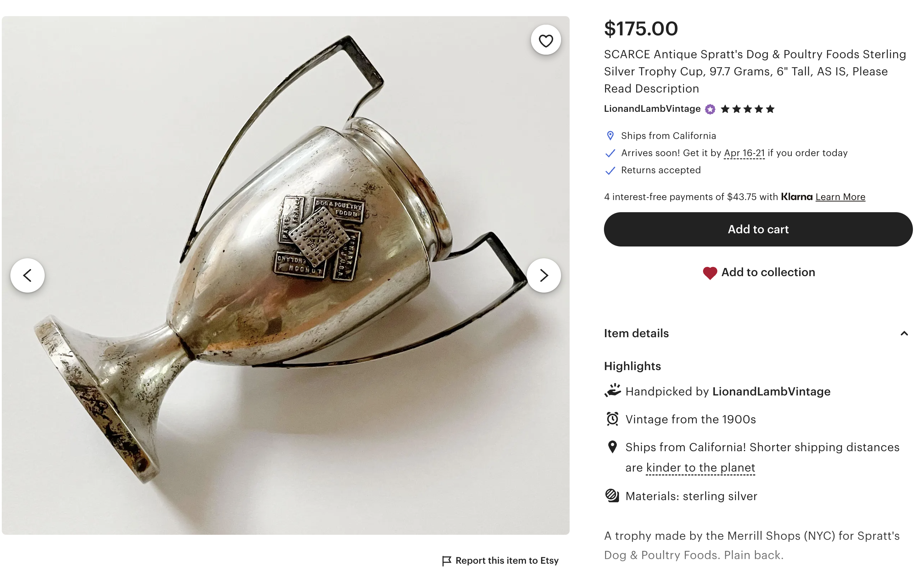Go to the previous product photo
The height and width of the screenshot is (568, 924).
pos(28,275)
